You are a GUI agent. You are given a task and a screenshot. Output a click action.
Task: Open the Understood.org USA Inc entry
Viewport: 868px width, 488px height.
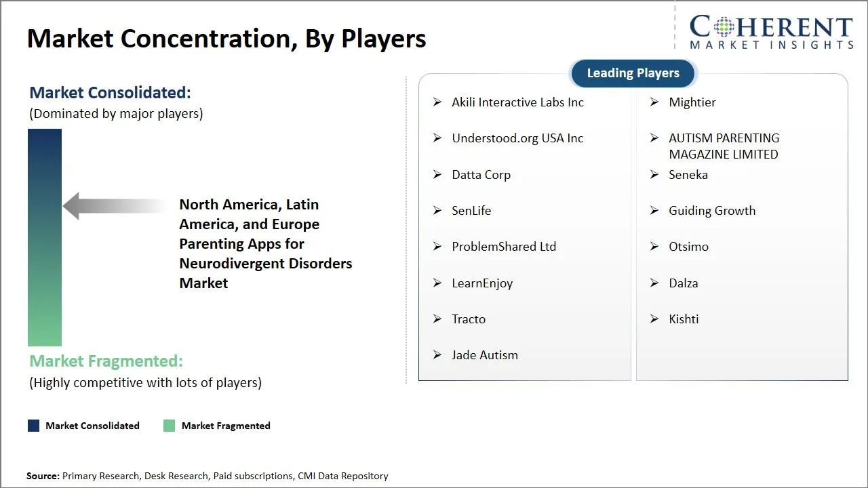517,138
